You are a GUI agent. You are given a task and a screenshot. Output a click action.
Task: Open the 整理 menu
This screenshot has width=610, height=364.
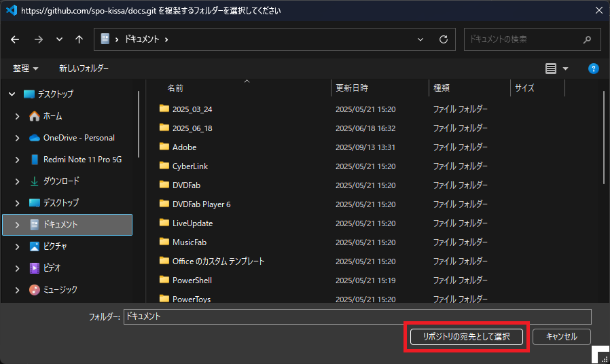(x=26, y=69)
